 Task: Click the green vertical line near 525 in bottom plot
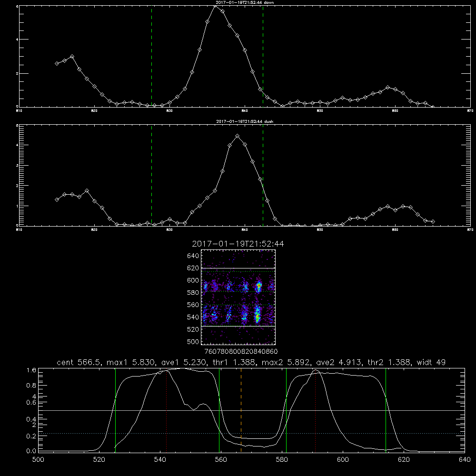115,410
